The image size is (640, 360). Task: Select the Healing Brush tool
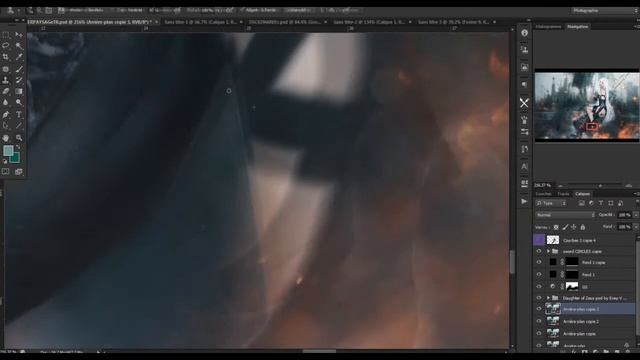coord(6,69)
